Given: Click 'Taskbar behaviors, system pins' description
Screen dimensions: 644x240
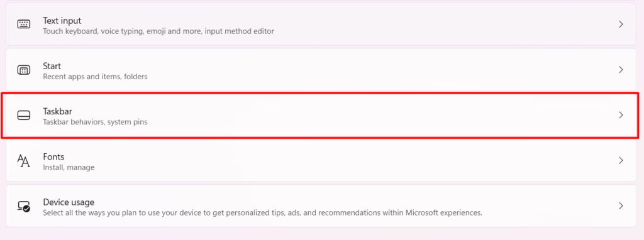Looking at the screenshot, I should point(96,123).
